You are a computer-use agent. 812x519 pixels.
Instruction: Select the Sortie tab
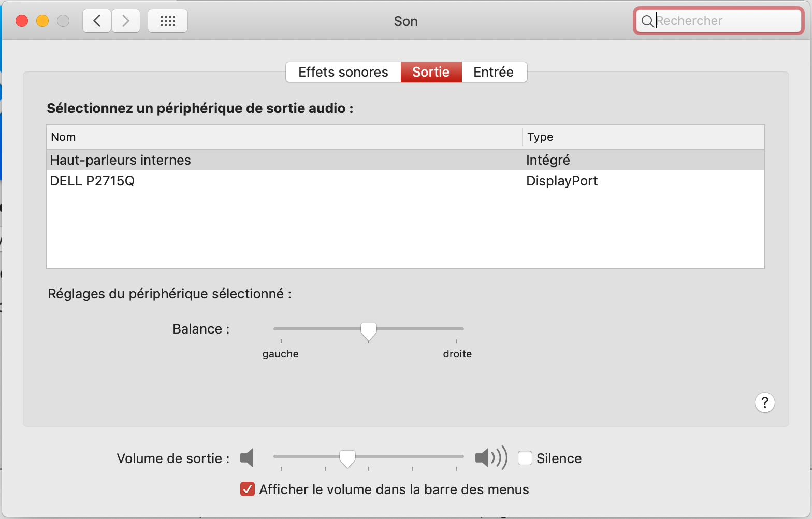click(x=430, y=72)
